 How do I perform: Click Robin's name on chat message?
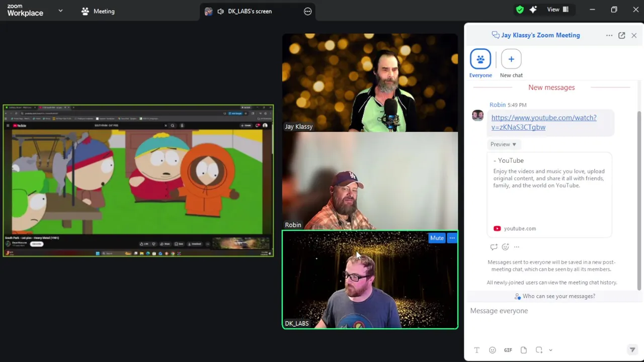pyautogui.click(x=498, y=105)
